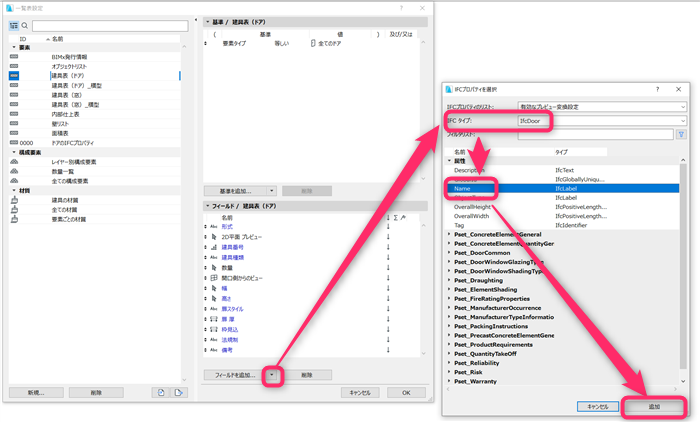
Task: Click 削除 button below fields list
Action: pyautogui.click(x=307, y=375)
